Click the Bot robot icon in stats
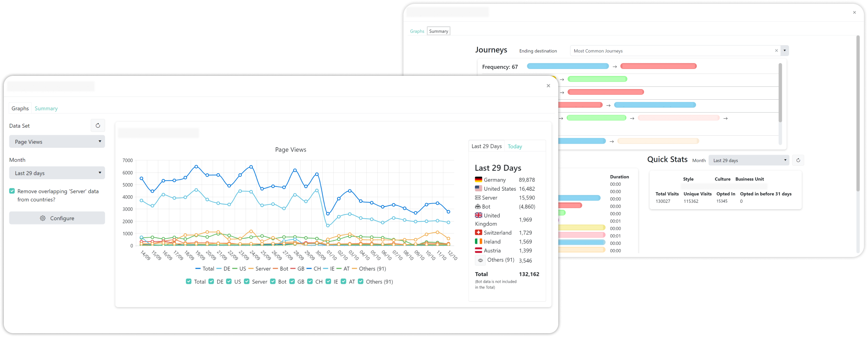868x337 pixels. pyautogui.click(x=478, y=207)
